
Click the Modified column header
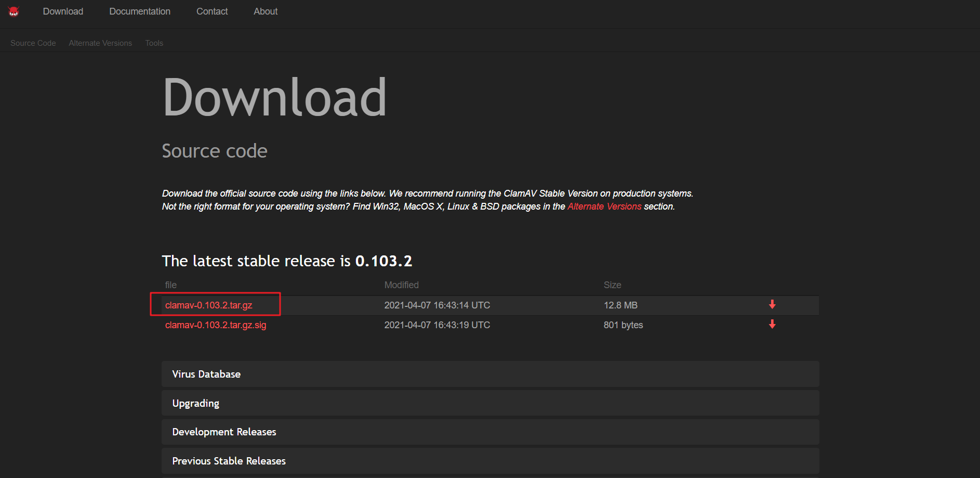pos(402,285)
